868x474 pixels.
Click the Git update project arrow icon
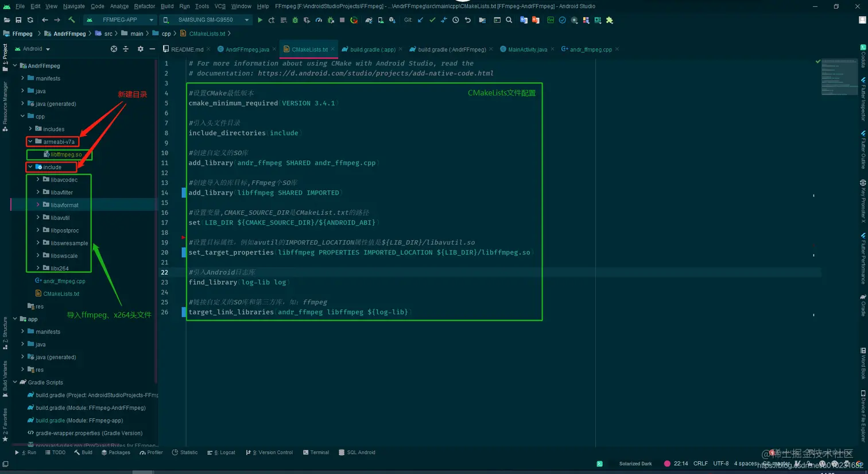tap(420, 20)
